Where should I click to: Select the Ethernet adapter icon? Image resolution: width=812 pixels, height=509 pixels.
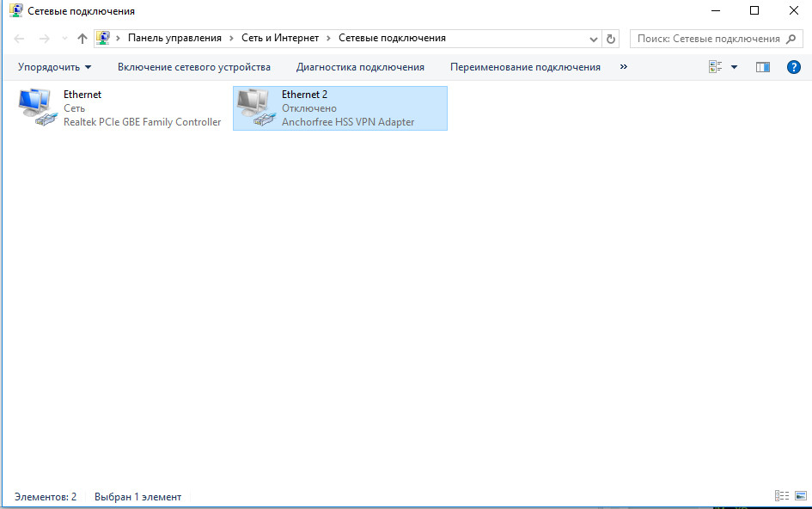point(37,107)
